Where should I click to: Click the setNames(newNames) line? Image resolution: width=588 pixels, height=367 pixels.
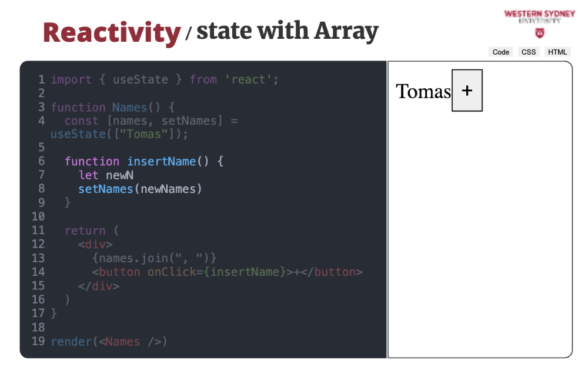(140, 189)
